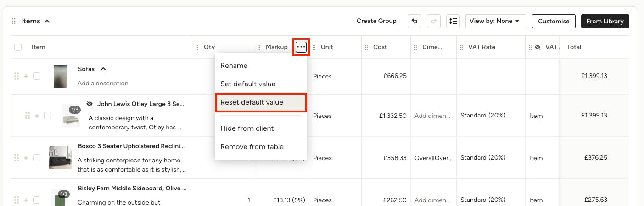Toggle hidden-eye icon on John Lewis Otley item

coord(90,104)
